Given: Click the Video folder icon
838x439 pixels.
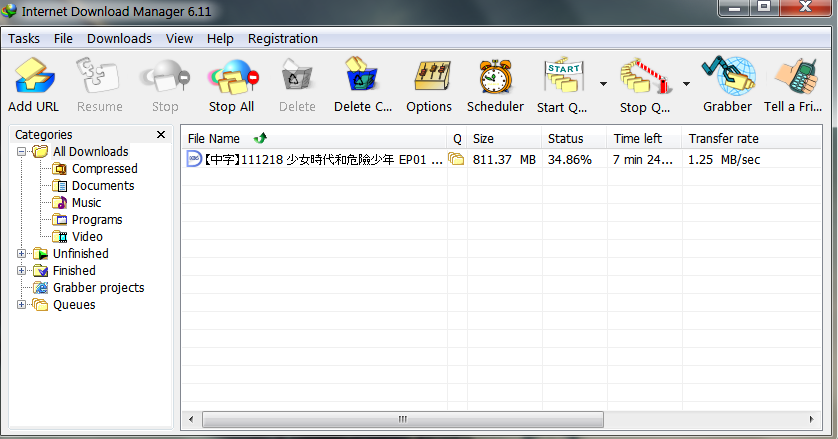Looking at the screenshot, I should [59, 237].
